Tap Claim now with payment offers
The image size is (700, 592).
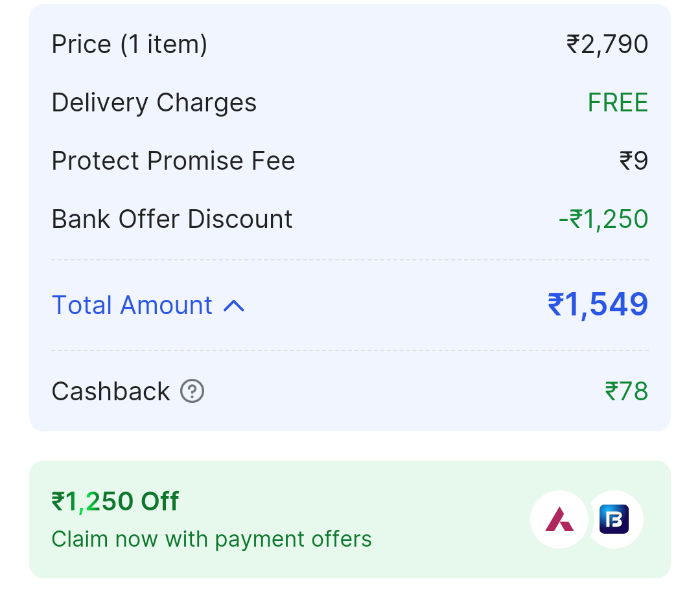(211, 539)
